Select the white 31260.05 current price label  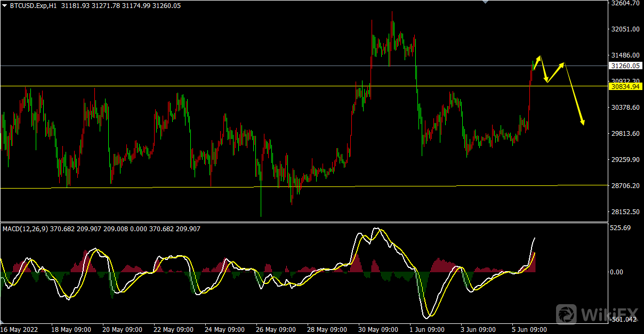click(625, 66)
